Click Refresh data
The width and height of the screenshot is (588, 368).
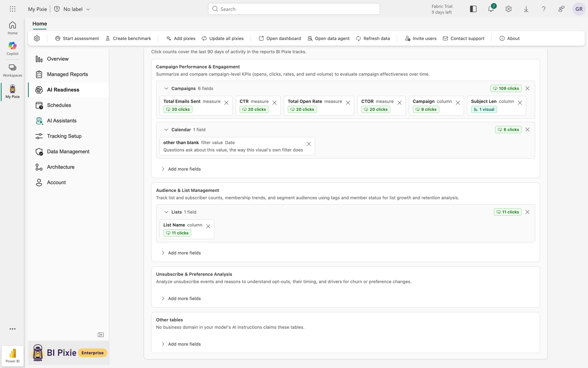click(x=373, y=38)
